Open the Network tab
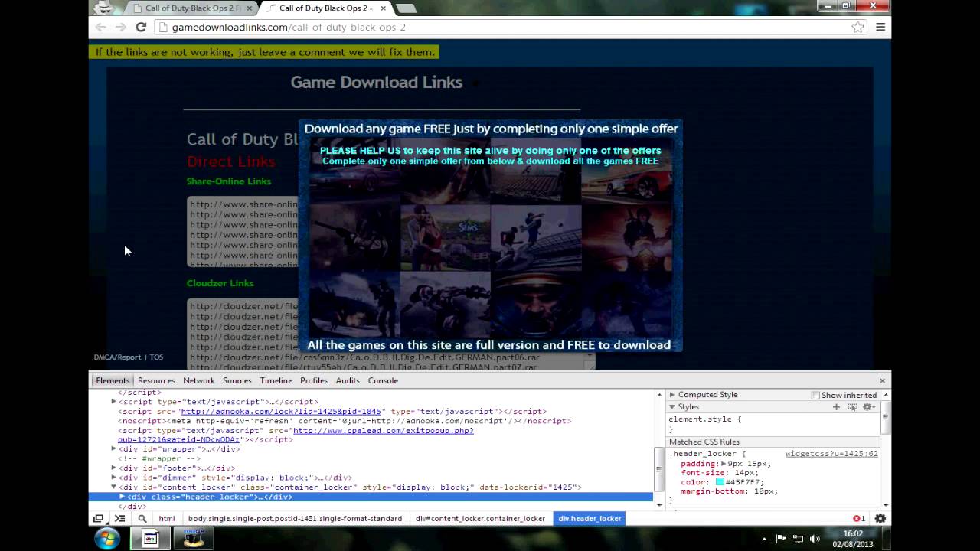The height and width of the screenshot is (551, 980). (199, 380)
